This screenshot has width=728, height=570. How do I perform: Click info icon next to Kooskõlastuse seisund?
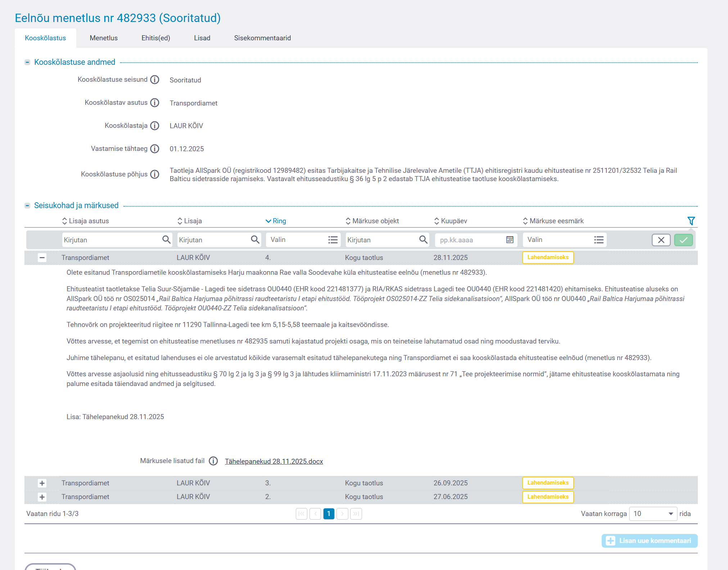click(x=155, y=80)
